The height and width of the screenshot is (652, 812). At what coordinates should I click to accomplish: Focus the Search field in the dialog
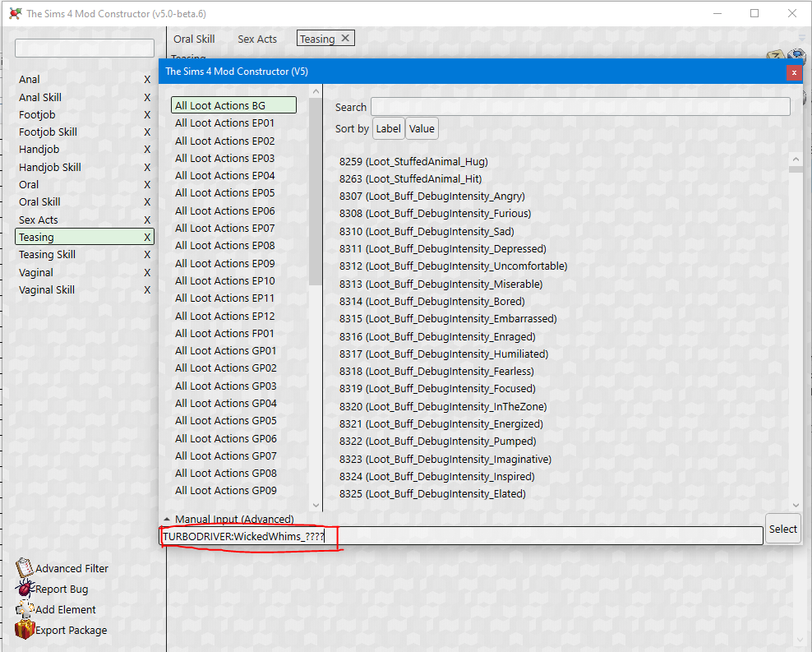click(580, 107)
